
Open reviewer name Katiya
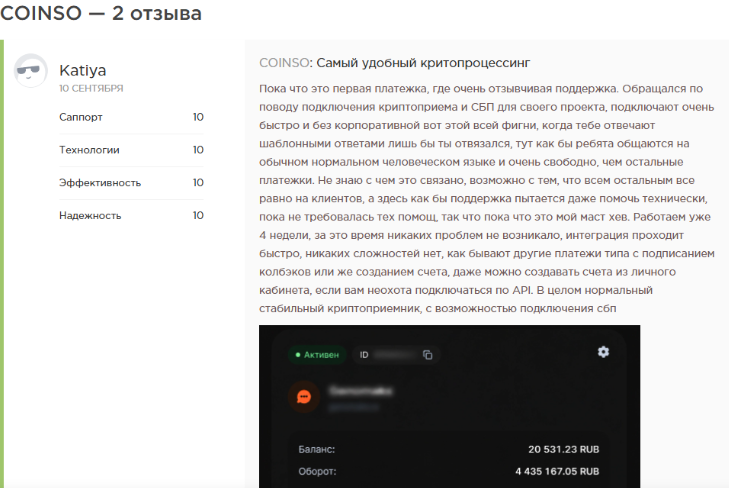pyautogui.click(x=82, y=70)
